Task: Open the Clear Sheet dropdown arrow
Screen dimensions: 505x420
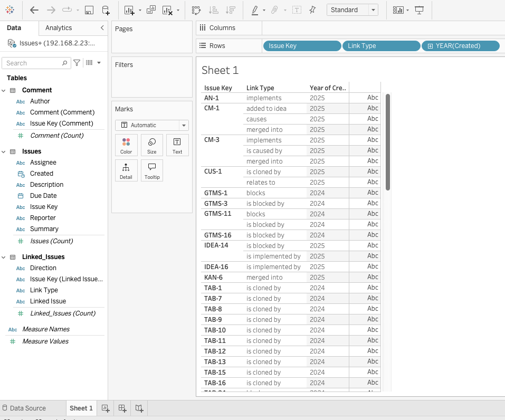Action: click(178, 10)
